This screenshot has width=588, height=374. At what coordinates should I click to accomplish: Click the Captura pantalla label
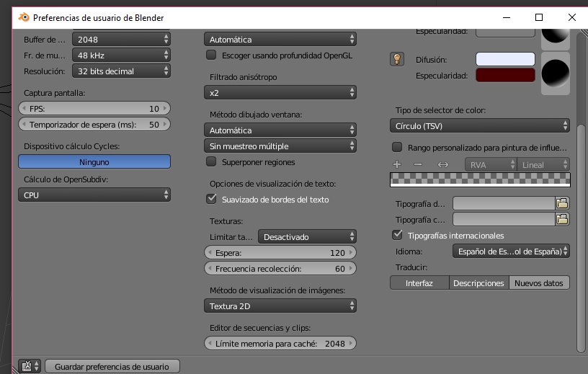(x=54, y=93)
